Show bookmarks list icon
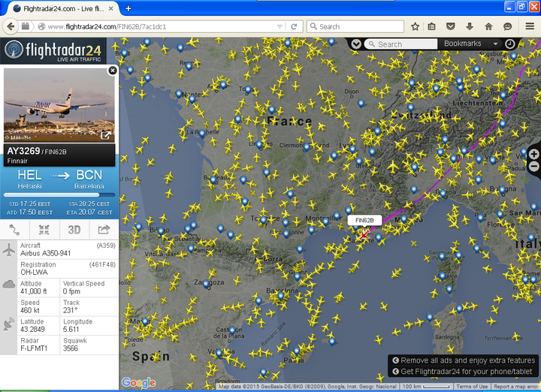The height and width of the screenshot is (392, 541). click(x=431, y=26)
